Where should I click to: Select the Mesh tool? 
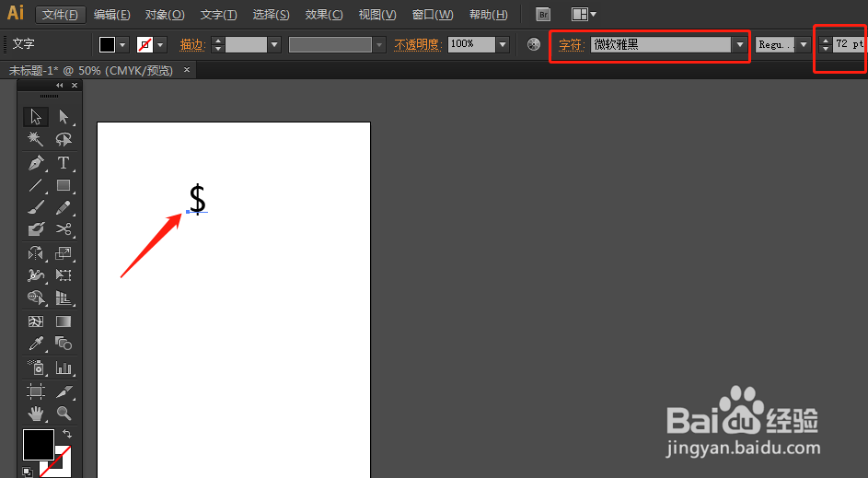[x=35, y=321]
